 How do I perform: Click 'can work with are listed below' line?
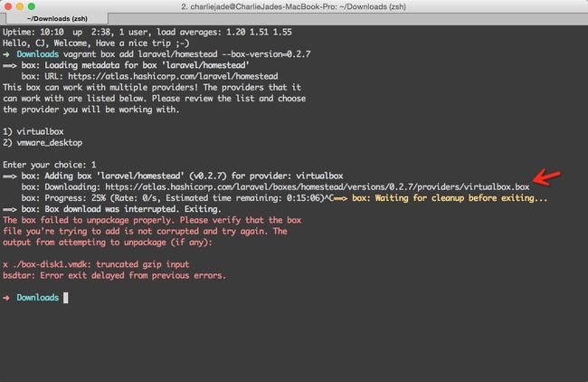tap(154, 99)
